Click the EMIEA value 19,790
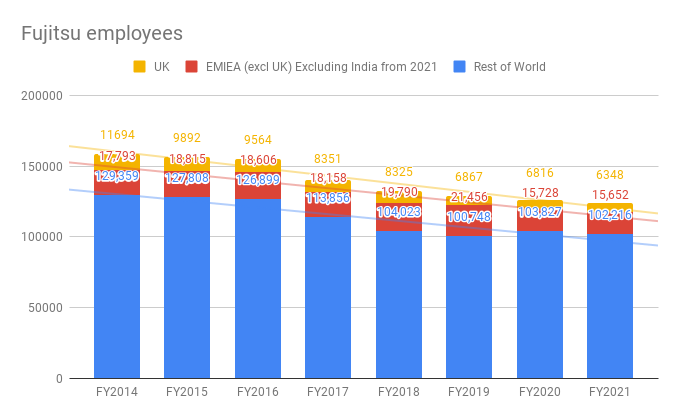Screen dimensions: 679x420 (x=399, y=192)
